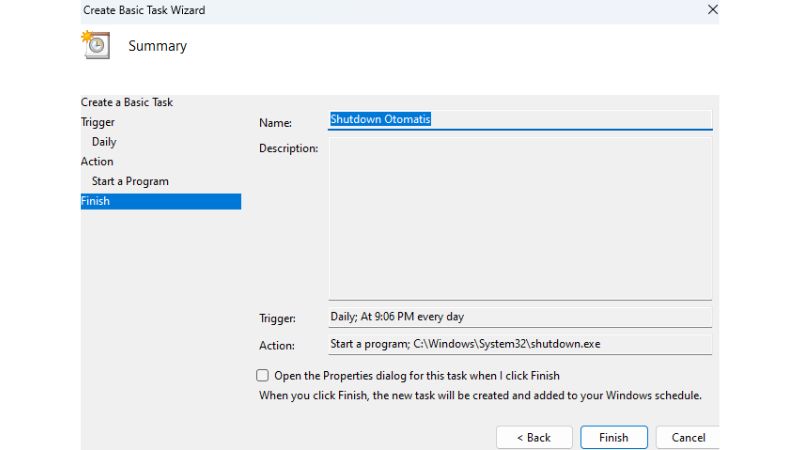Enable Open the Properties dialog checkbox
The height and width of the screenshot is (450, 800).
pyautogui.click(x=262, y=376)
